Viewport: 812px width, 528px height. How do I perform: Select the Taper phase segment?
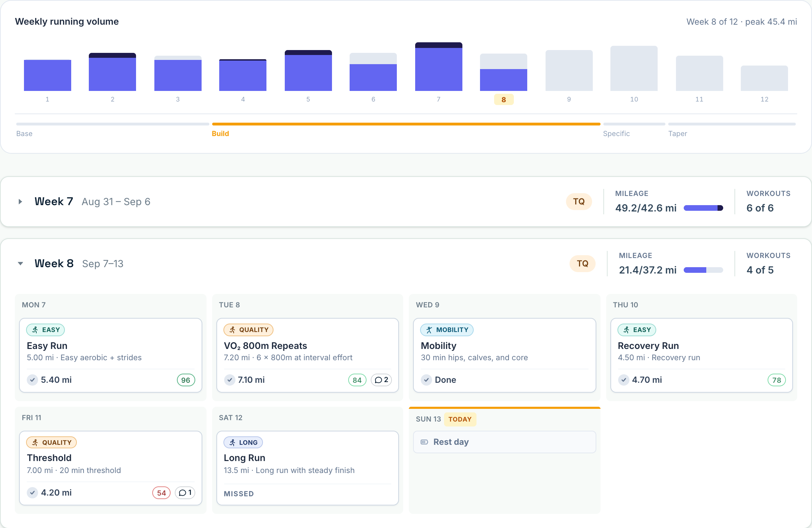click(x=732, y=129)
